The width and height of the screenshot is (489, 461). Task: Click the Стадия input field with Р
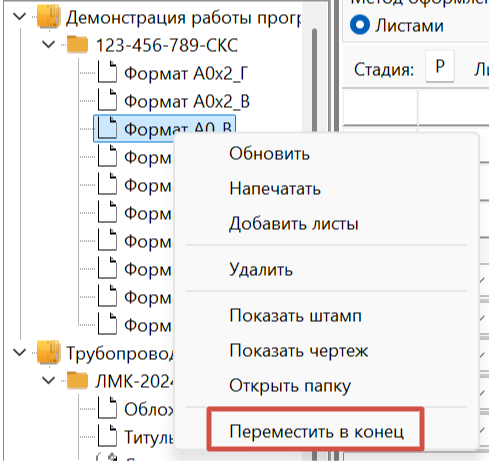(x=440, y=66)
